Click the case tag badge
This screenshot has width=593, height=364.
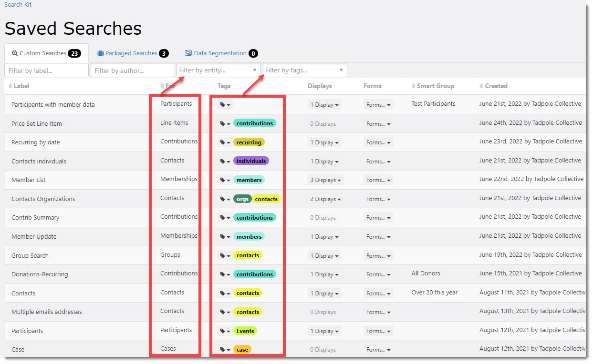242,350
